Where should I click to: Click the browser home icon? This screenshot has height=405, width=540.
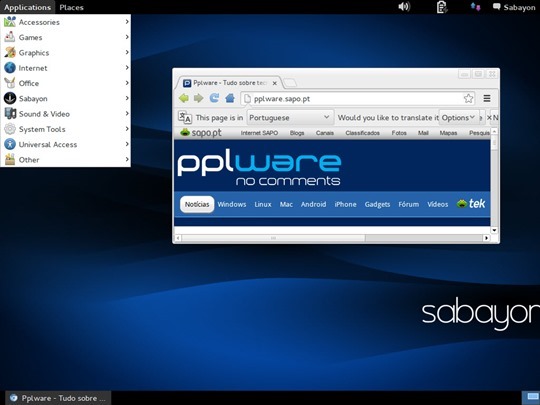230,98
